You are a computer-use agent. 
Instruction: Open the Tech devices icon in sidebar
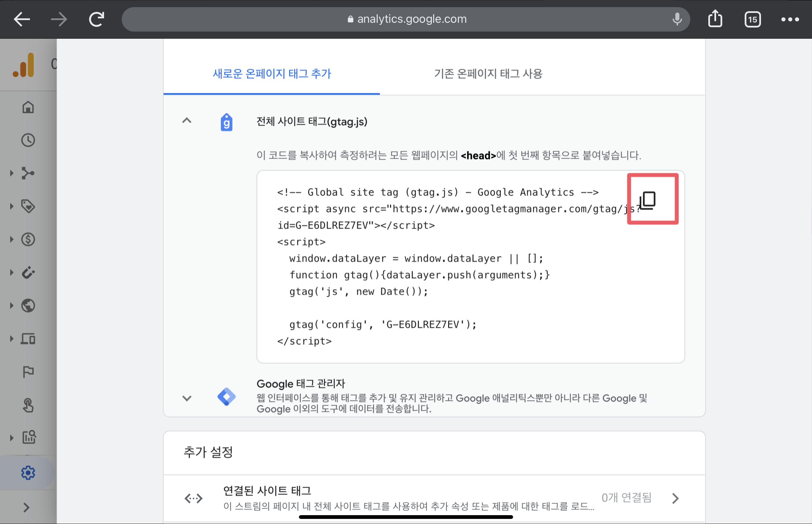[x=28, y=338]
